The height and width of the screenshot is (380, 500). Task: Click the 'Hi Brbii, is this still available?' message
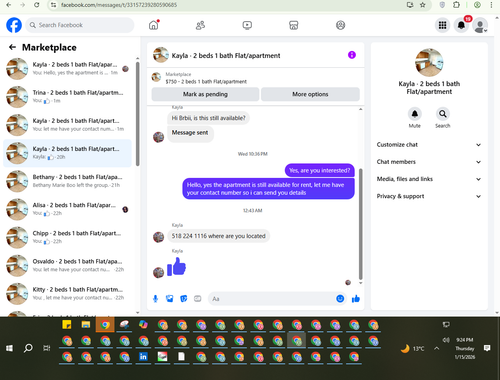(x=208, y=118)
